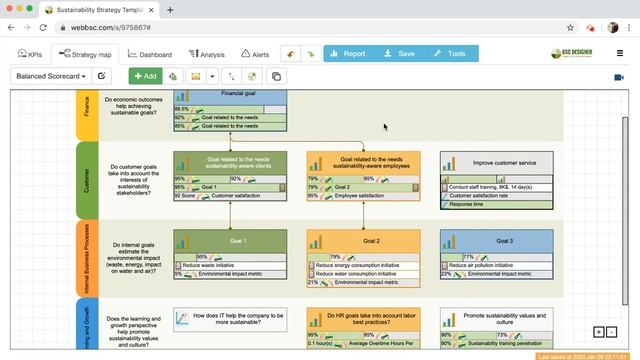Click the connector link tool icon
The image size is (640, 360).
pos(231,76)
